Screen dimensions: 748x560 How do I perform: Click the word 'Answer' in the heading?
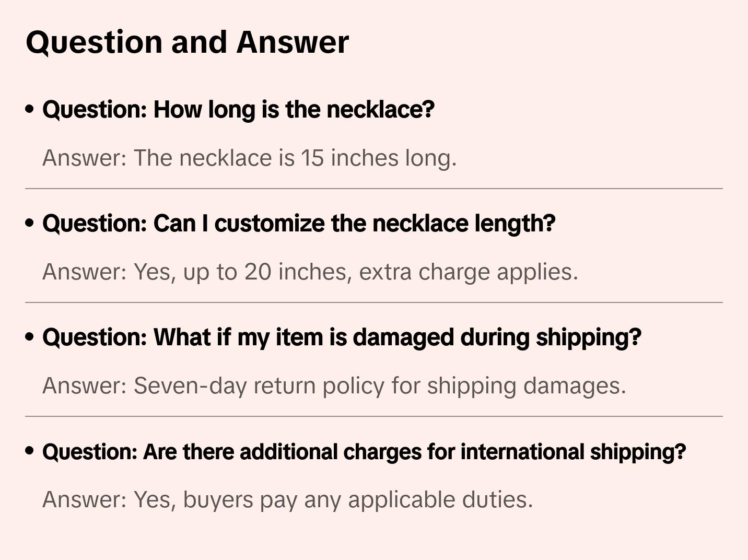coord(292,42)
